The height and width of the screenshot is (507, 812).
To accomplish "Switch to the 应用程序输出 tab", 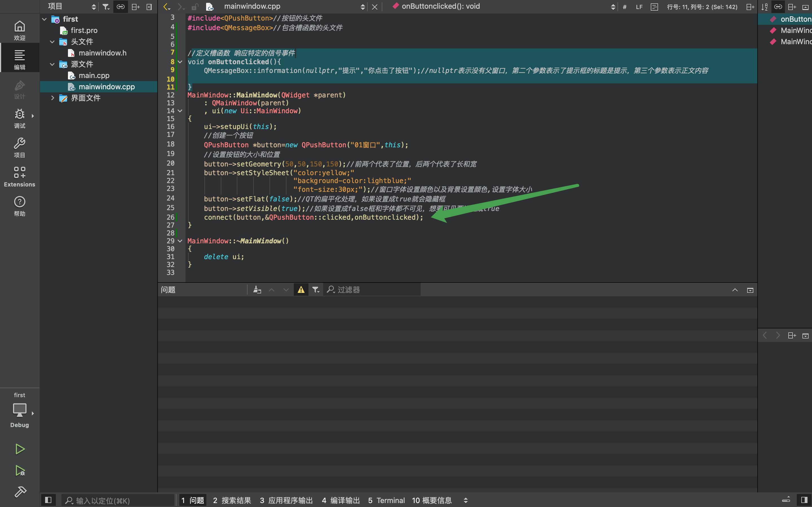I will (286, 500).
